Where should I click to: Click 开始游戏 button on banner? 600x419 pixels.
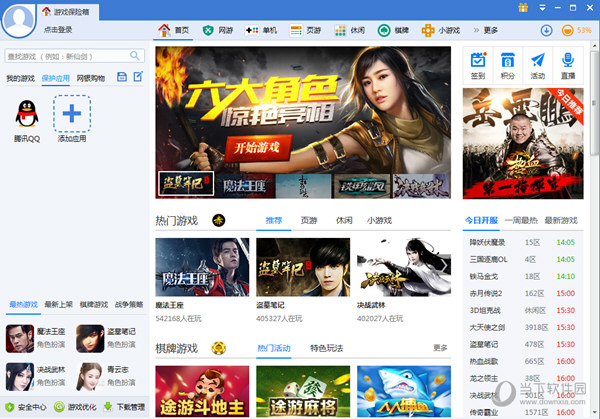click(x=258, y=147)
